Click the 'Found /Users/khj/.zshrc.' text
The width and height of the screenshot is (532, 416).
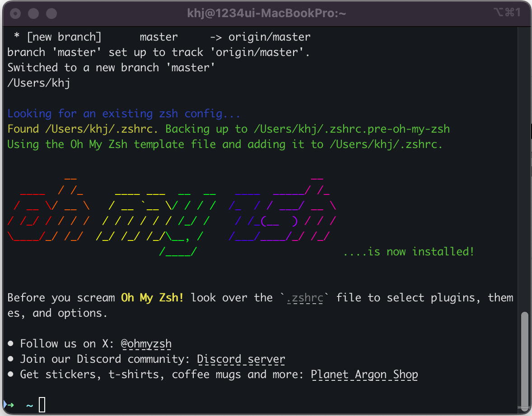83,129
